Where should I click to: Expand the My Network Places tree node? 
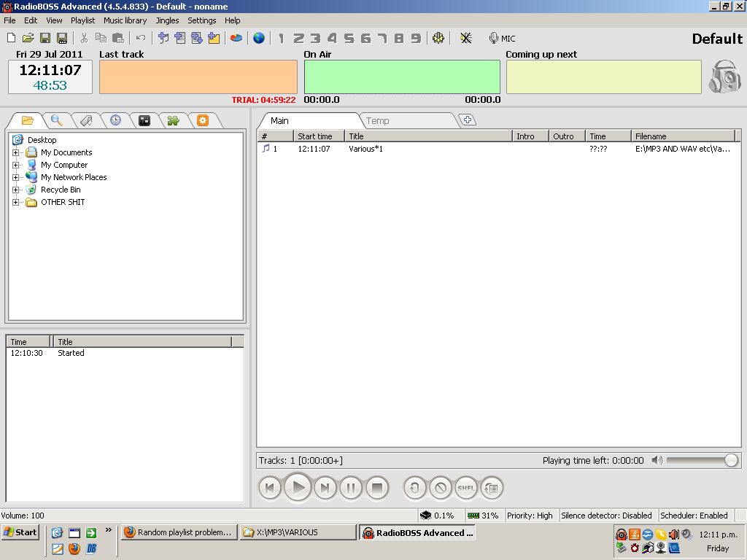[16, 178]
